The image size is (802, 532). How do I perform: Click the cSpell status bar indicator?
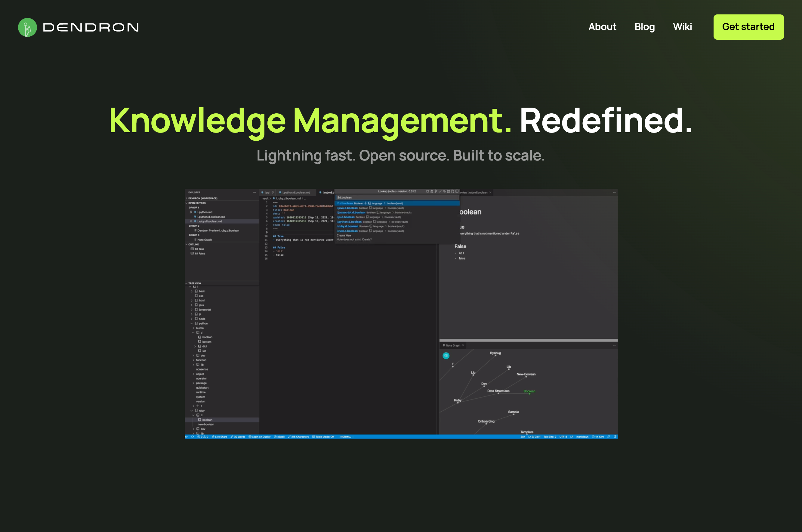pos(279,437)
